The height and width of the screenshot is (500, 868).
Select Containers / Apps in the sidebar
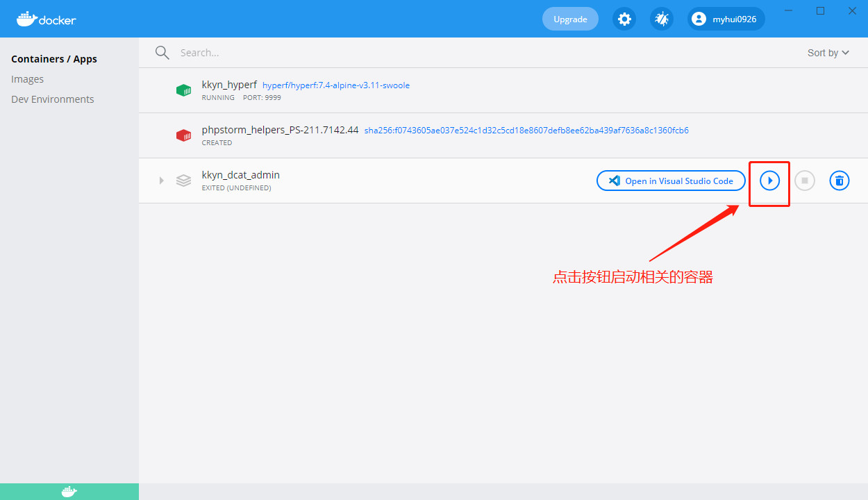coord(53,58)
